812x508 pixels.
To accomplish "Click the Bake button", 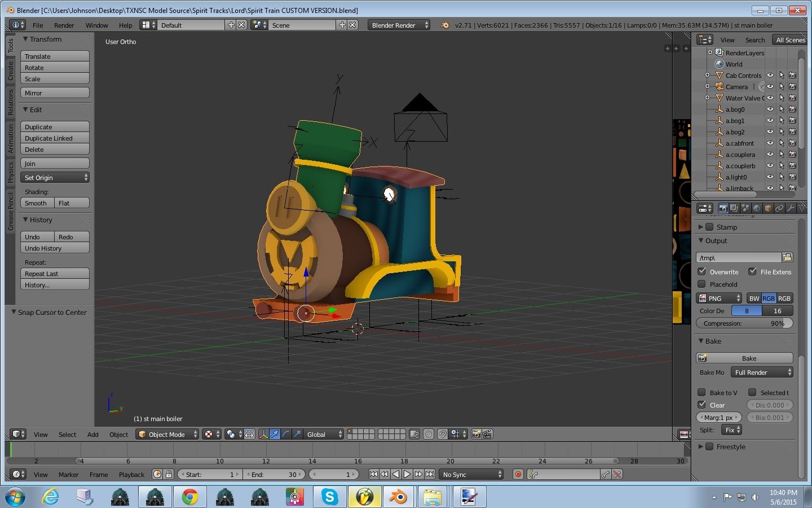I will [745, 358].
